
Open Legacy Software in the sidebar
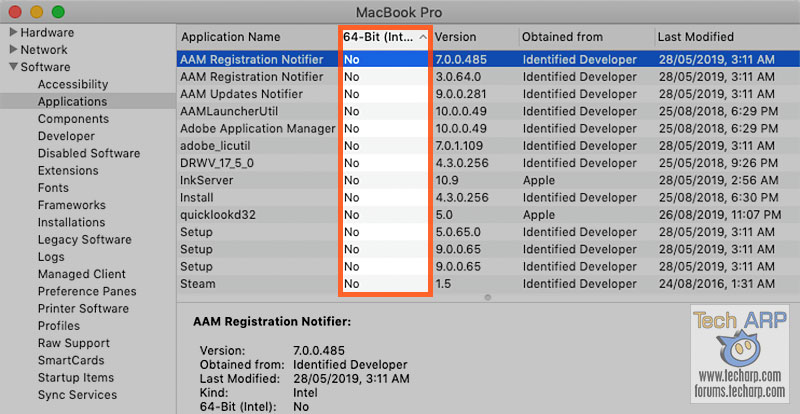coord(84,240)
